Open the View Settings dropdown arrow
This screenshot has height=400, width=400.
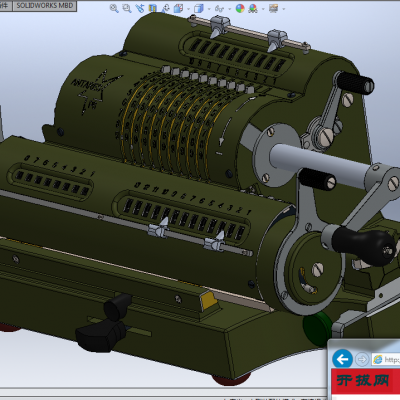(x=284, y=9)
